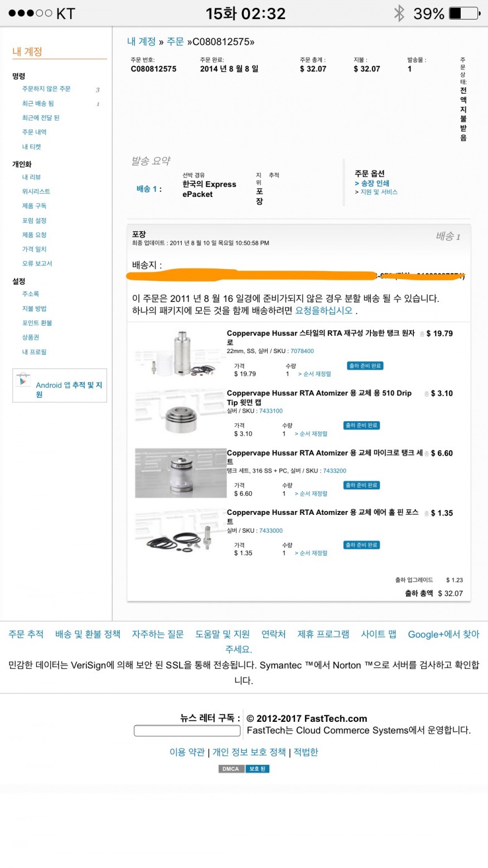The width and height of the screenshot is (488, 868).
Task: Click the blue '보호 된' badge in footer
Action: tap(257, 769)
